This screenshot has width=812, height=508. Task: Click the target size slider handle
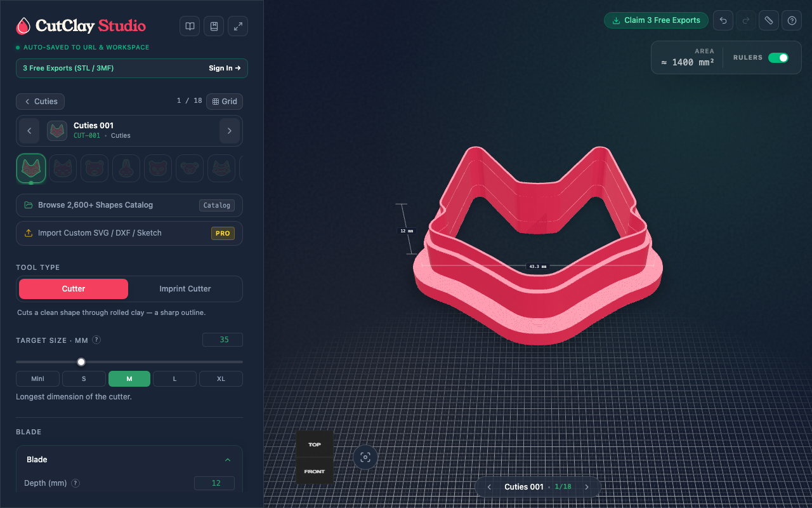tap(81, 362)
